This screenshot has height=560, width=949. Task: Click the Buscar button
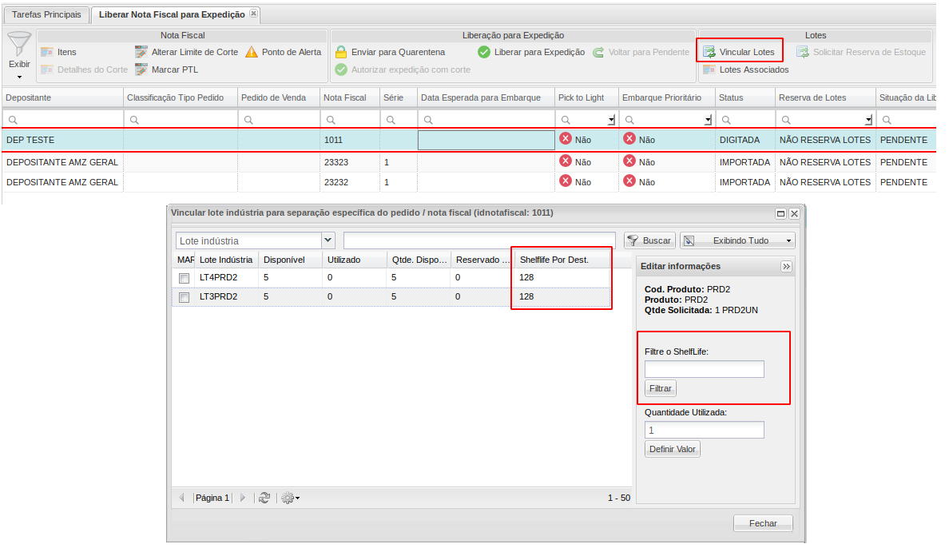click(649, 240)
